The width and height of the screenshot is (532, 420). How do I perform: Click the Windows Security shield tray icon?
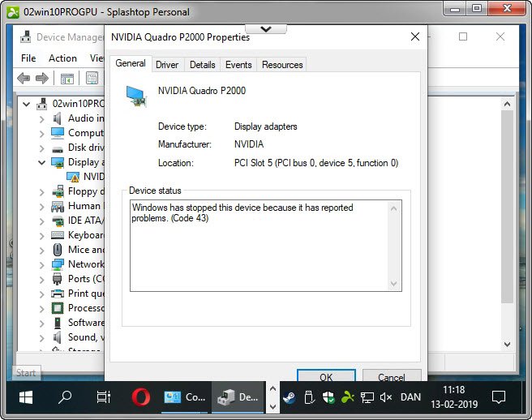pyautogui.click(x=328, y=397)
